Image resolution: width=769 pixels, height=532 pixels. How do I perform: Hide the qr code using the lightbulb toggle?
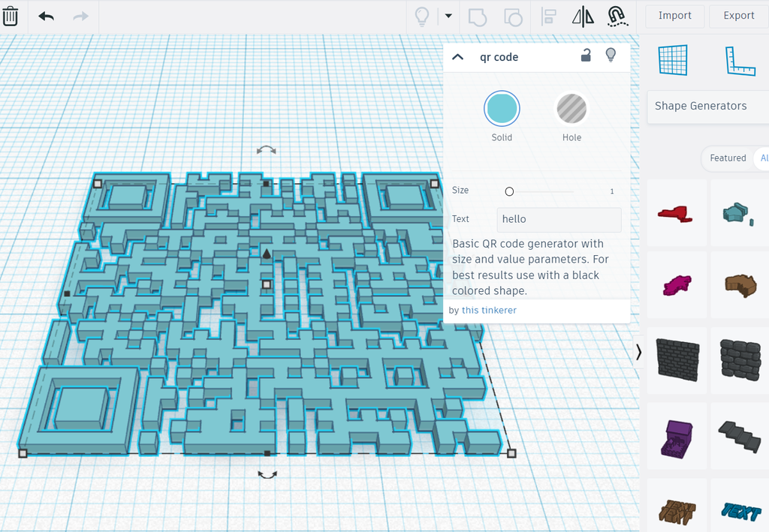[611, 56]
